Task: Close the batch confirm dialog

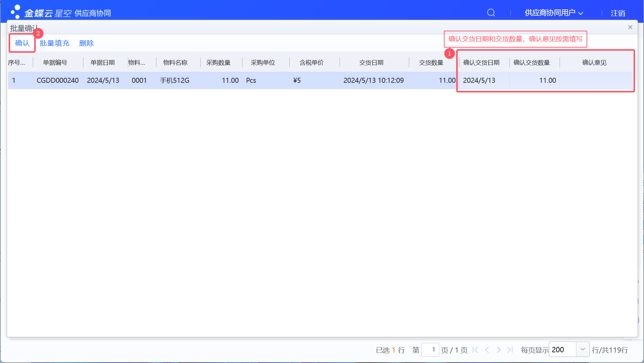Action: [x=630, y=27]
